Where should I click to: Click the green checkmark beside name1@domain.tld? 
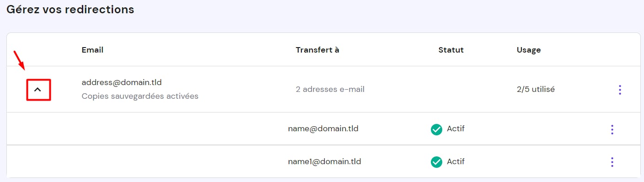[436, 162]
